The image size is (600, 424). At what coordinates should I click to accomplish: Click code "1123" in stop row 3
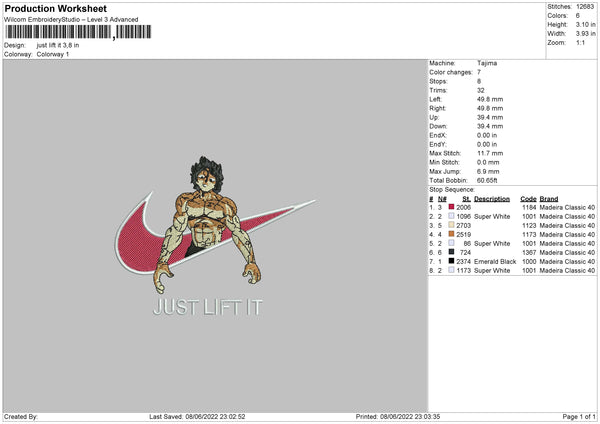529,225
